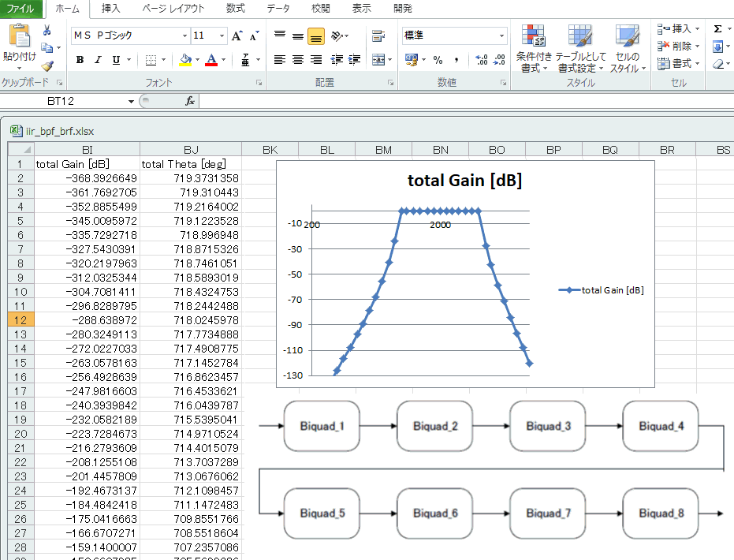Viewport: 734px width, 560px height.
Task: Open underline style dropdown arrow
Action: pos(129,60)
